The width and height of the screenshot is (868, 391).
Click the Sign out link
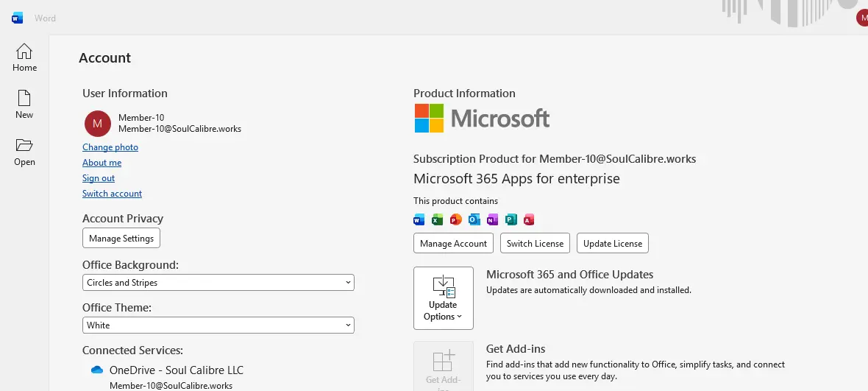pos(99,177)
